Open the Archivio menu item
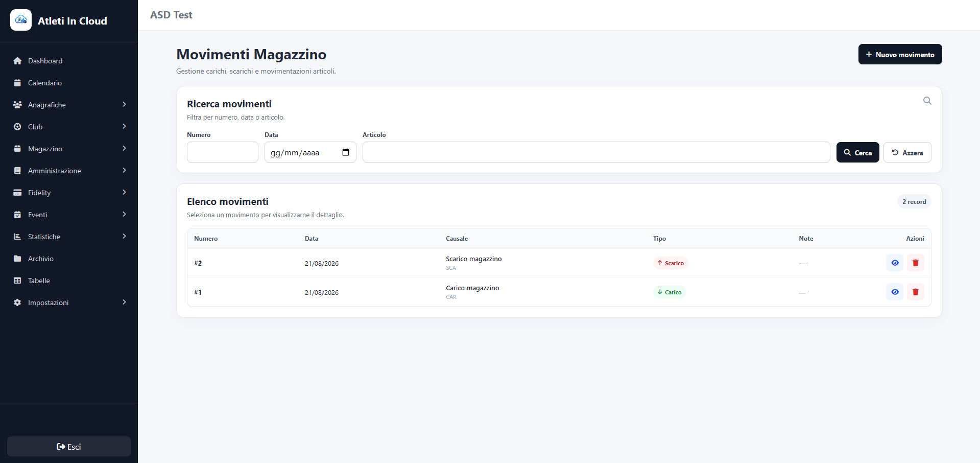The image size is (980, 463). pos(69,259)
